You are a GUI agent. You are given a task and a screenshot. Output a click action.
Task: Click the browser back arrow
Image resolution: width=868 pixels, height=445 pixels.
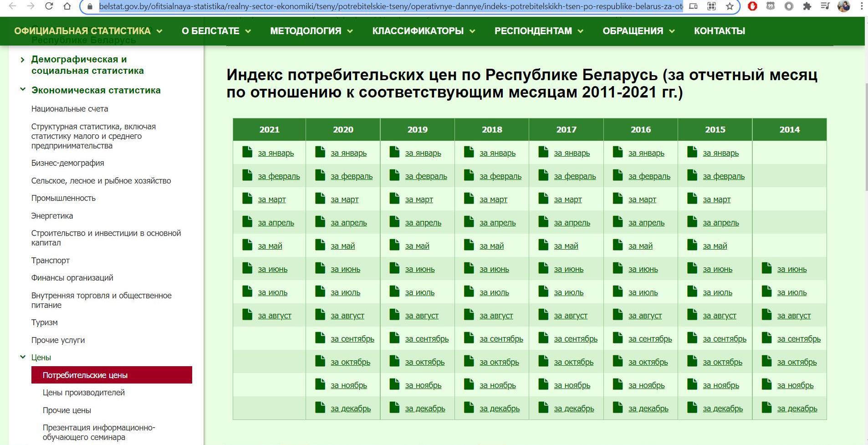click(13, 6)
